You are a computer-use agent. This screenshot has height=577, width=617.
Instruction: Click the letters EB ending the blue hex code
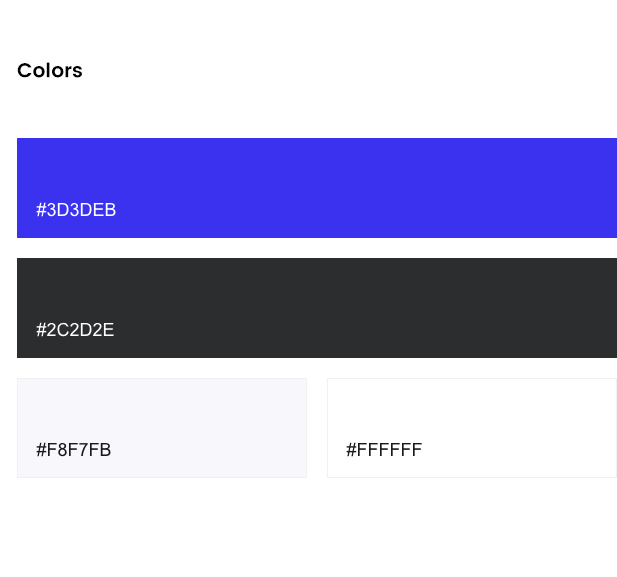point(105,210)
